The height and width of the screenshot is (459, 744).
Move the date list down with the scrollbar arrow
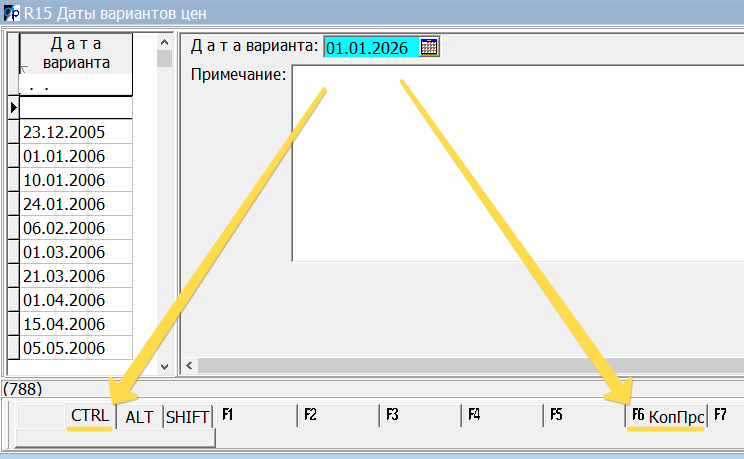tap(164, 366)
